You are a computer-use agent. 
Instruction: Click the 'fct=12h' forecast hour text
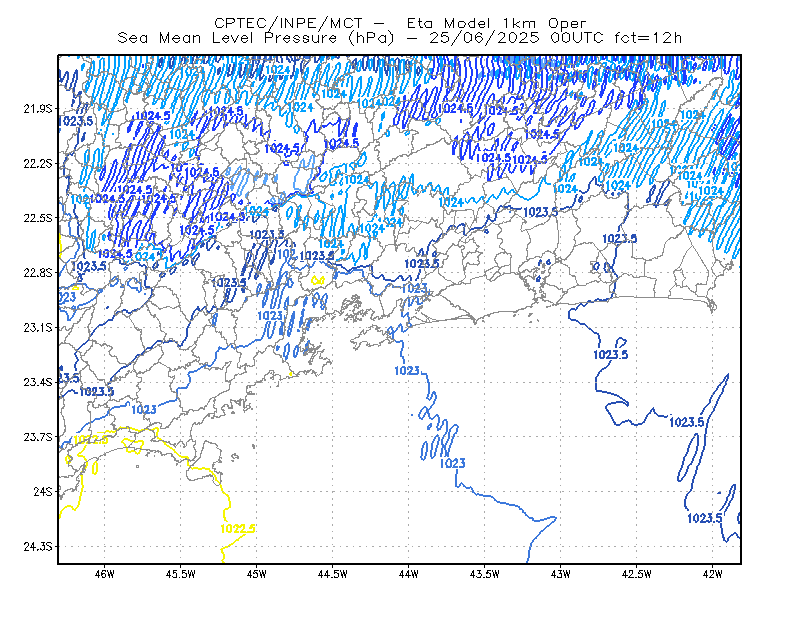(648, 38)
